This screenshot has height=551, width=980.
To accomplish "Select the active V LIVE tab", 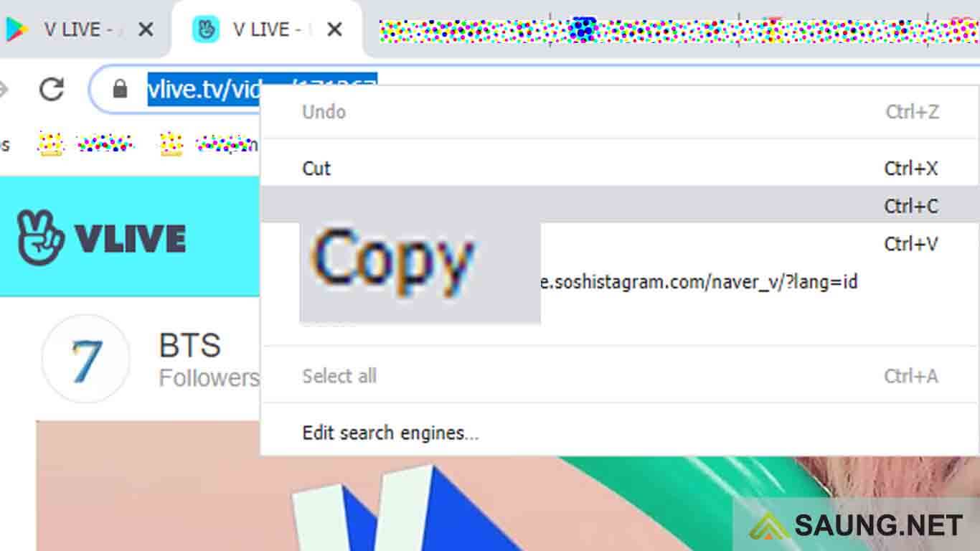I will click(267, 29).
